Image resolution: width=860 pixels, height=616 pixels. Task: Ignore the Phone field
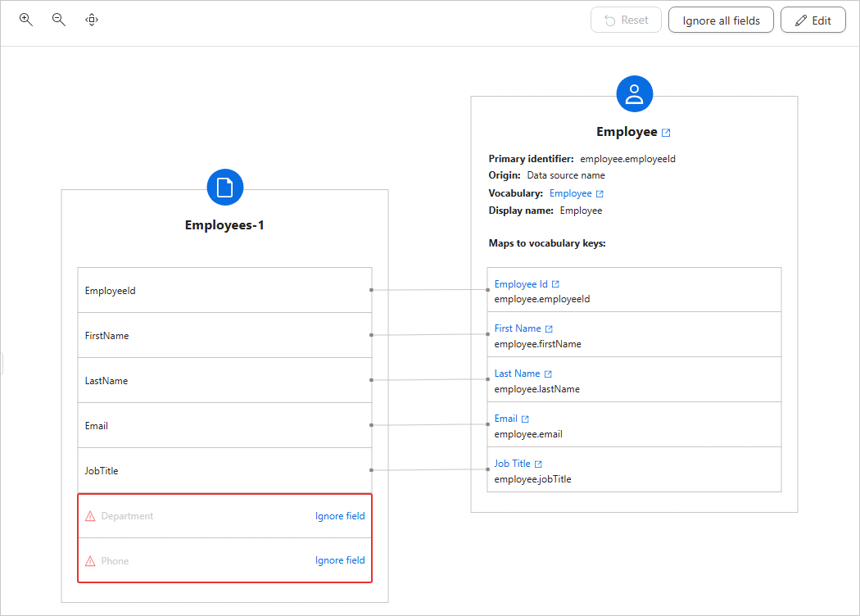point(340,560)
